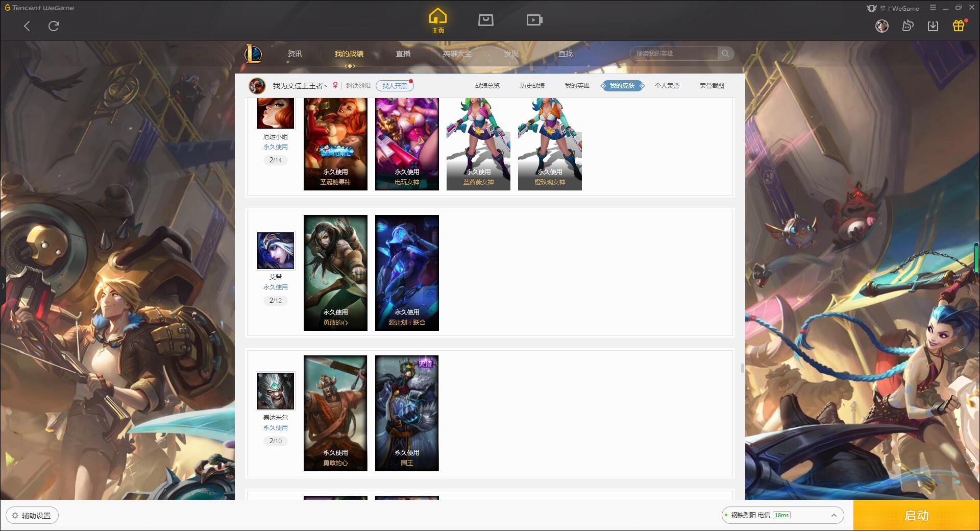
Task: Open the gift box icon
Action: (959, 25)
